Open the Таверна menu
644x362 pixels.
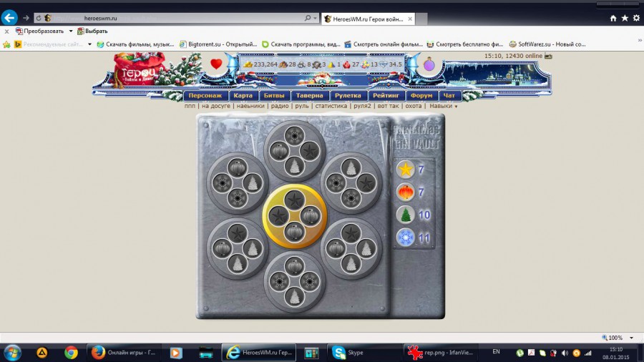(x=310, y=95)
